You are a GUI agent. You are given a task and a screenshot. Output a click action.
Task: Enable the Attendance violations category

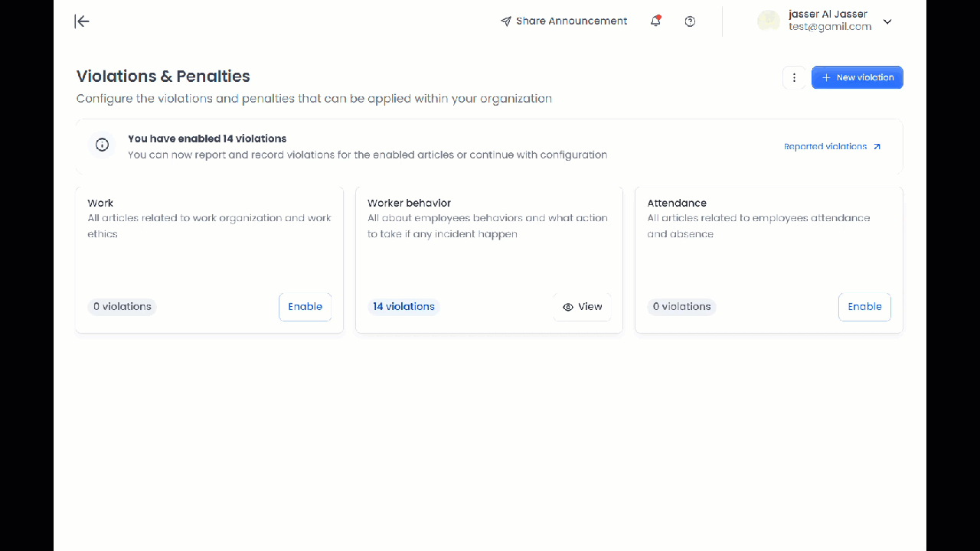[x=864, y=307]
